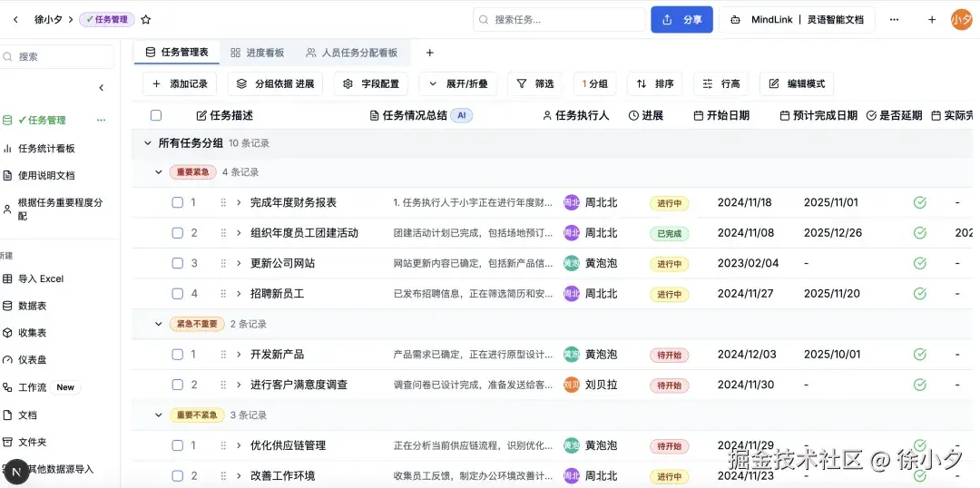The width and height of the screenshot is (980, 488).
Task: Check the box for 完成年度财务报表
Action: click(x=178, y=202)
